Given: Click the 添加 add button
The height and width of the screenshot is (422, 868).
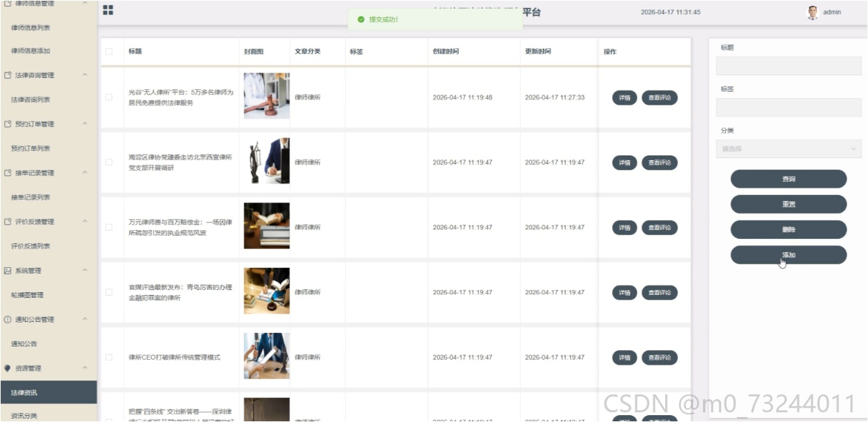Looking at the screenshot, I should click(789, 255).
